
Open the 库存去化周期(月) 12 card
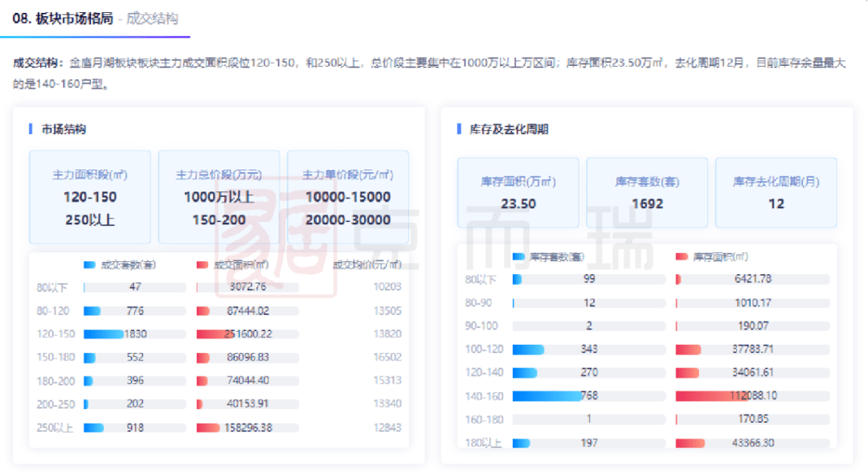[x=776, y=193]
